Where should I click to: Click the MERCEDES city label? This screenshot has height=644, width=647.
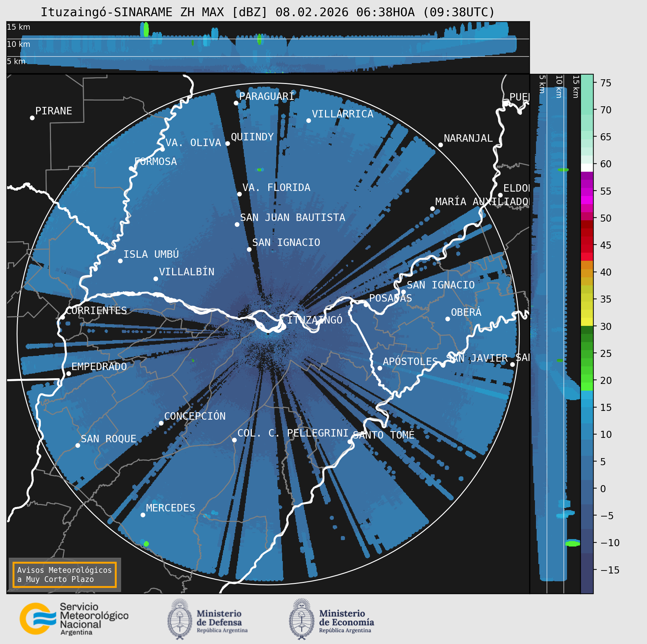pyautogui.click(x=170, y=508)
